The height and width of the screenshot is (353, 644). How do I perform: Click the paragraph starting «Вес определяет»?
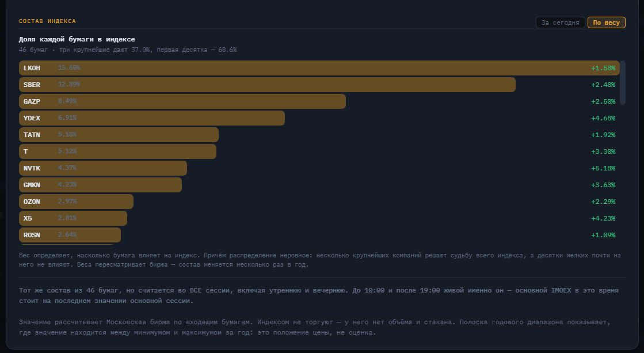320,260
